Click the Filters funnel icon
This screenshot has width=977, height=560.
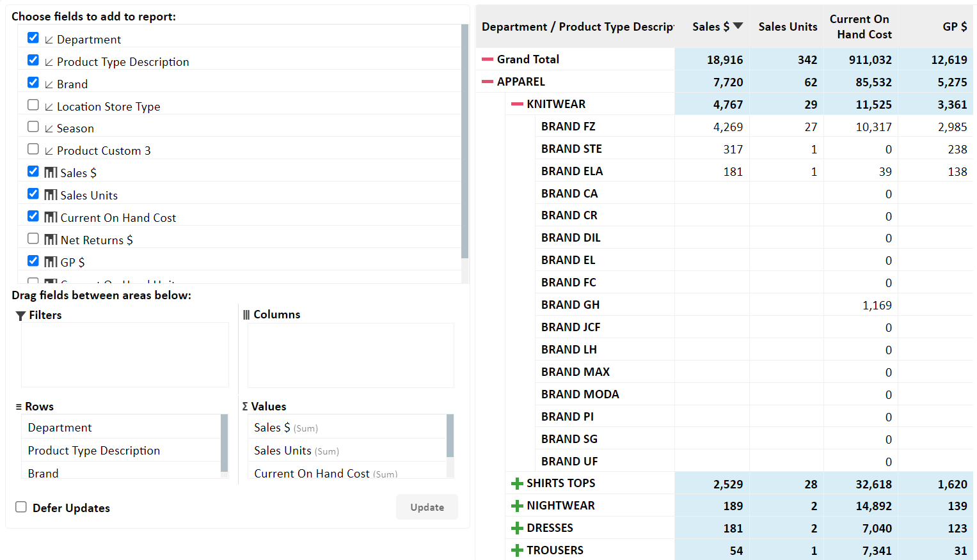coord(20,315)
